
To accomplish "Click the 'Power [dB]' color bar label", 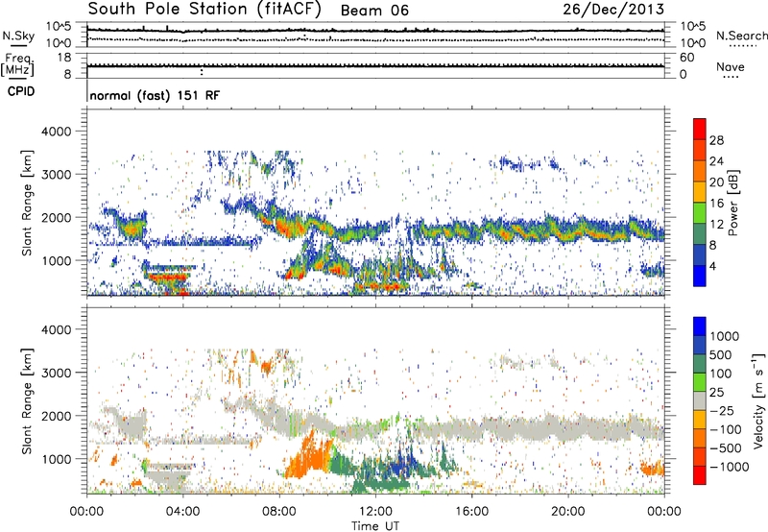I will (x=732, y=203).
